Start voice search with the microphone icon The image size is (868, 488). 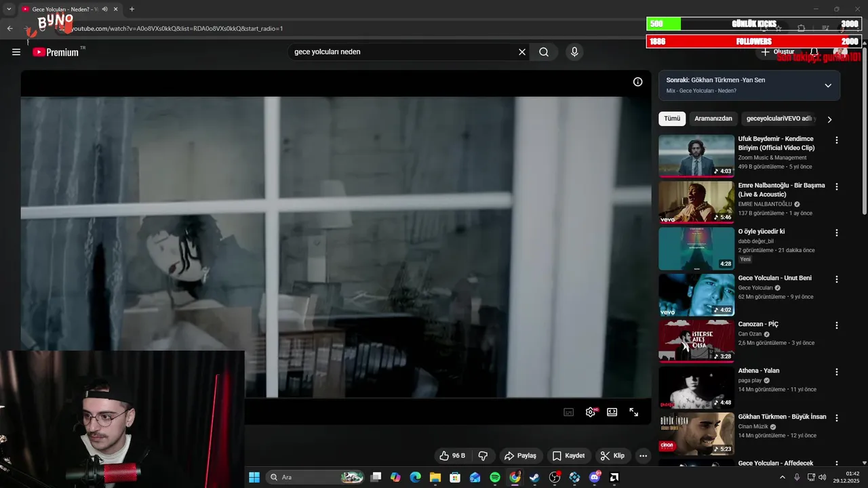(x=574, y=52)
